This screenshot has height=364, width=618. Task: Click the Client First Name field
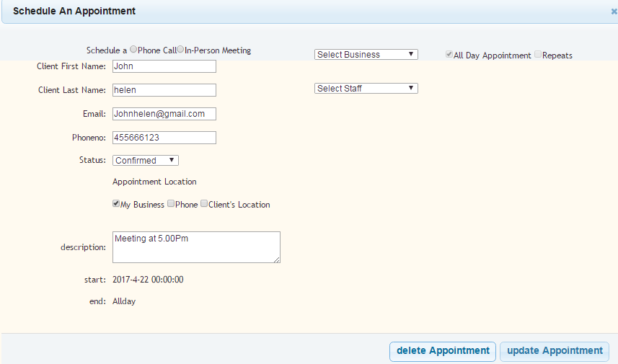pos(164,66)
